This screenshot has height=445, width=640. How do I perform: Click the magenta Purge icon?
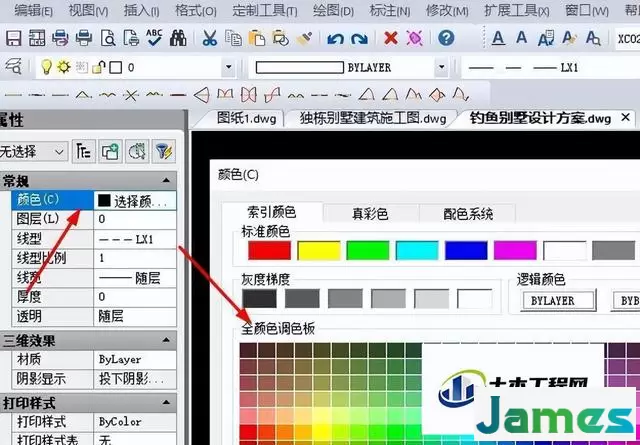click(414, 38)
